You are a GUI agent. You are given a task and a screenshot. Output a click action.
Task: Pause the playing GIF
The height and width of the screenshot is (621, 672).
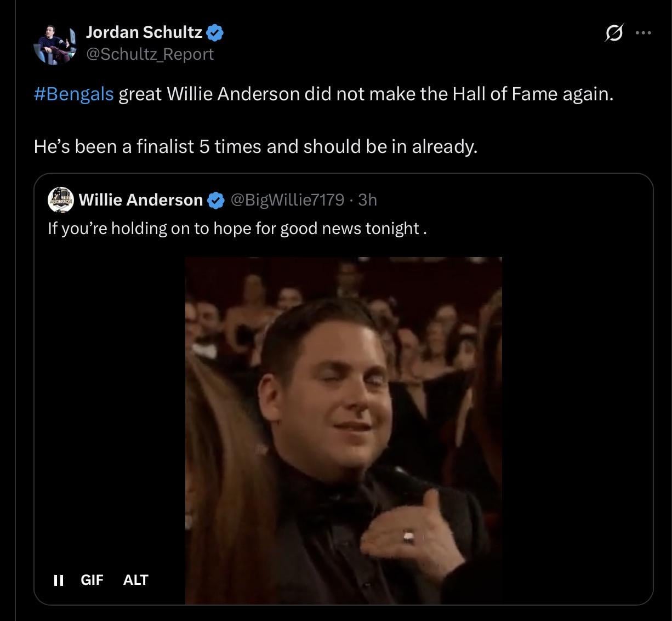click(58, 580)
